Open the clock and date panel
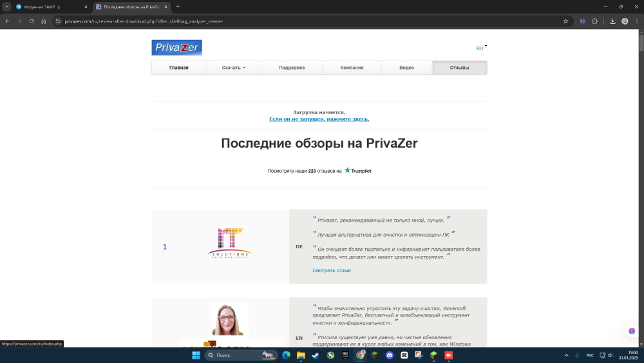 click(629, 355)
